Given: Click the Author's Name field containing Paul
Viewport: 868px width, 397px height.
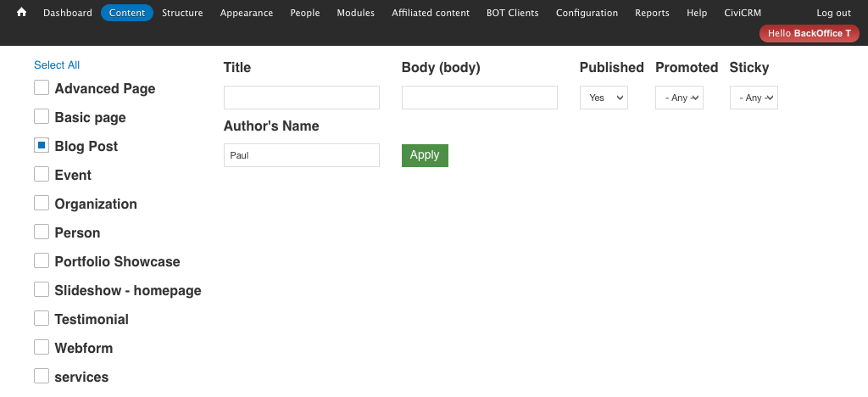Looking at the screenshot, I should tap(302, 155).
